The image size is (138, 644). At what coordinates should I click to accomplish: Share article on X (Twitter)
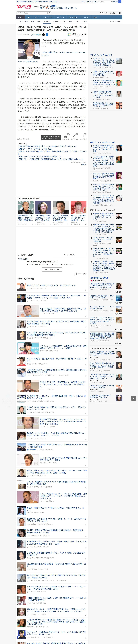click(43, 35)
